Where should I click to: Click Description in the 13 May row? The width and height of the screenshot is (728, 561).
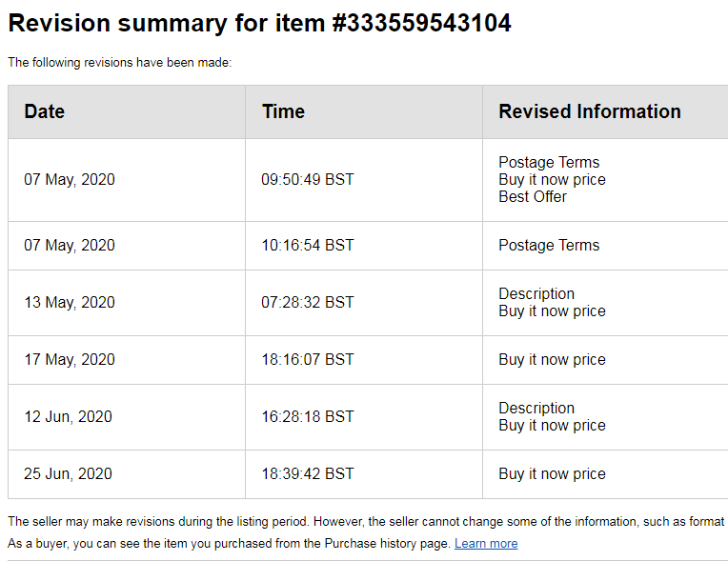(x=536, y=293)
